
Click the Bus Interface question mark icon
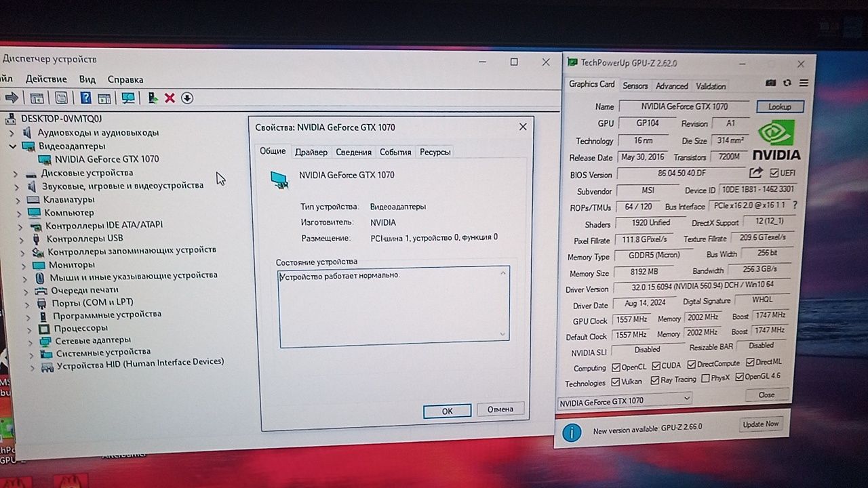click(x=794, y=205)
